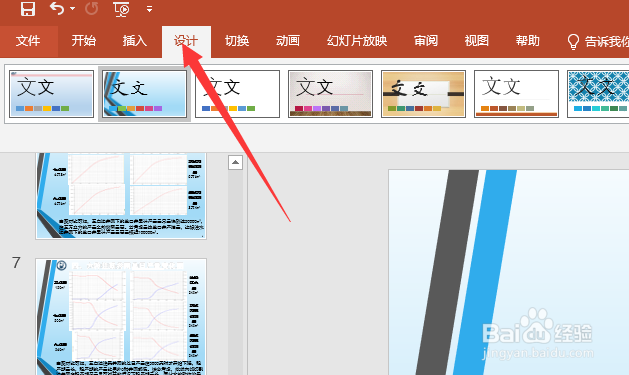The height and width of the screenshot is (375, 629).
Task: Click the lightbulb Tell Me icon
Action: coord(573,41)
